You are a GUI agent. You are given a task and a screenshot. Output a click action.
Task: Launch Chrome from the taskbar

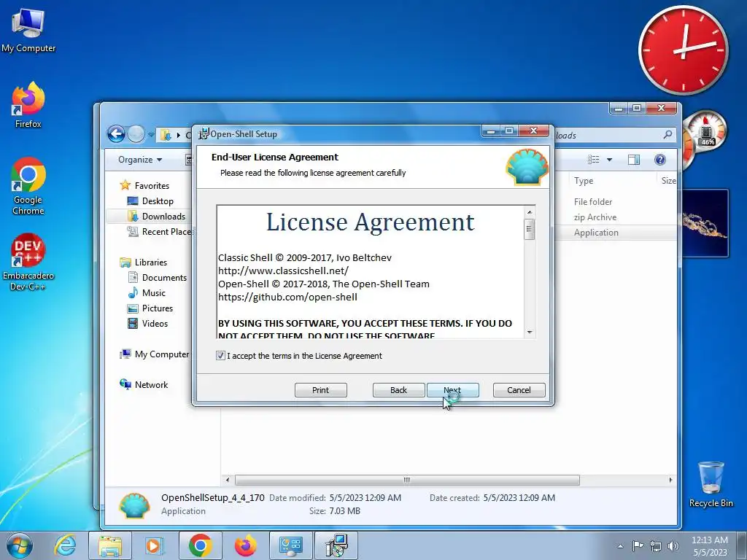click(x=200, y=545)
